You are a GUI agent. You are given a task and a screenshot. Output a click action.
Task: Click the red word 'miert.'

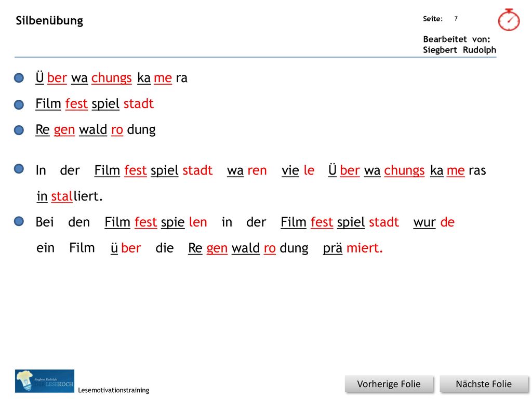364,248
